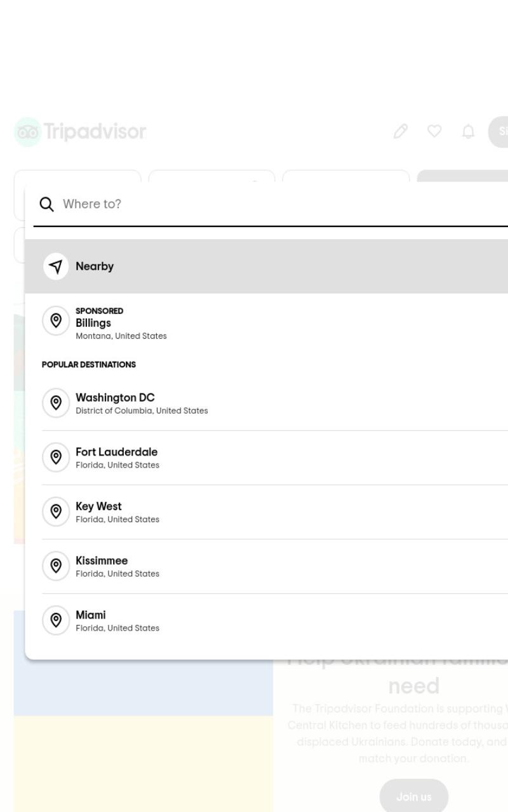
Task: Click the search magnifier icon
Action: tap(46, 204)
